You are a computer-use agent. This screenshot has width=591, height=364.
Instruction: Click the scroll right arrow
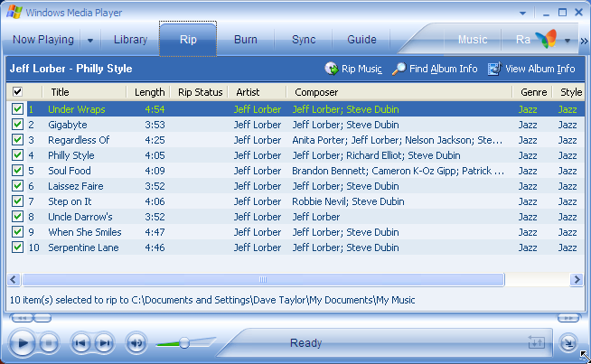pyautogui.click(x=577, y=280)
